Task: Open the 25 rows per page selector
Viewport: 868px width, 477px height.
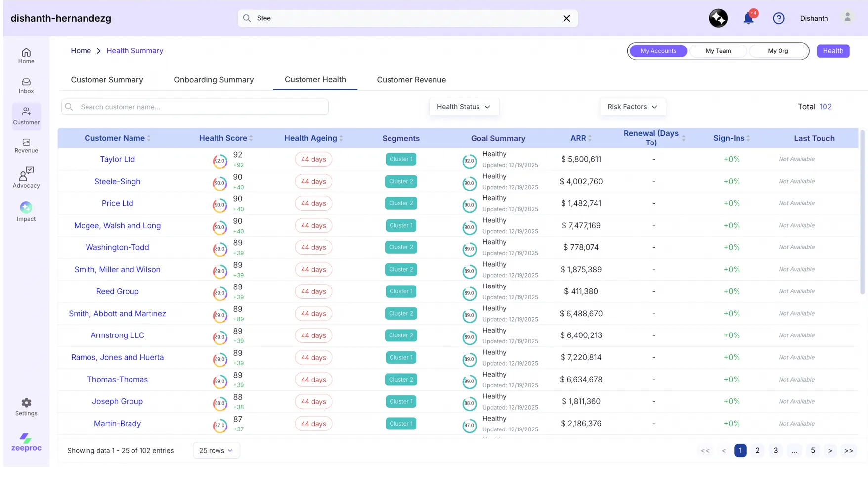Action: pos(216,450)
